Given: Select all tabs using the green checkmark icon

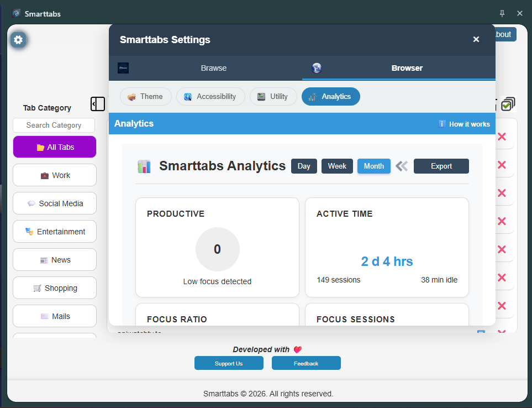Looking at the screenshot, I should (x=508, y=104).
